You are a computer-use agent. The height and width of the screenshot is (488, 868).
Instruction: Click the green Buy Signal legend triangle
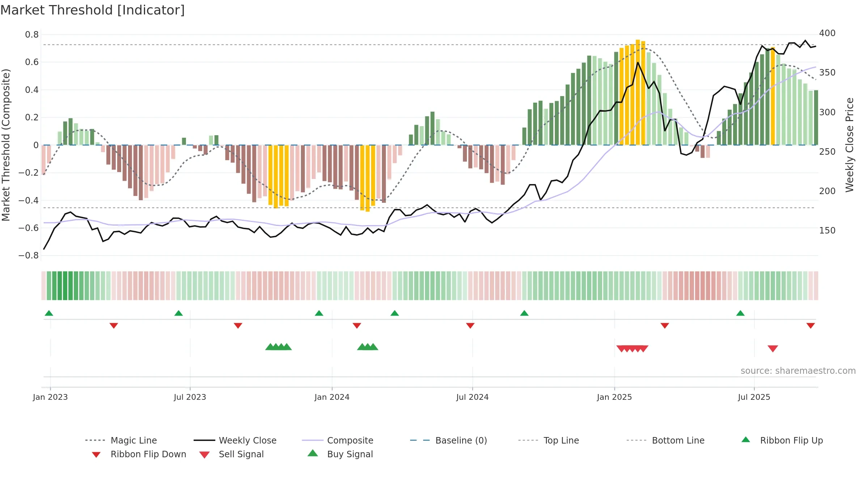pyautogui.click(x=313, y=453)
